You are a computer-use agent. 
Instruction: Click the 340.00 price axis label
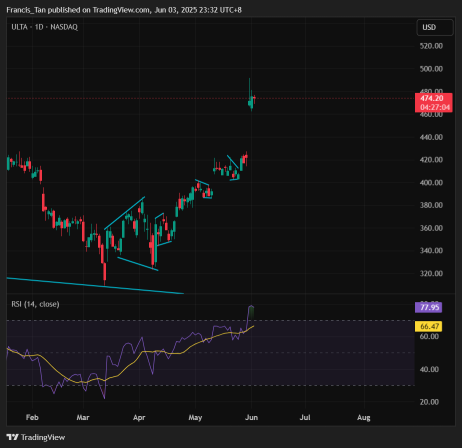pos(431,250)
